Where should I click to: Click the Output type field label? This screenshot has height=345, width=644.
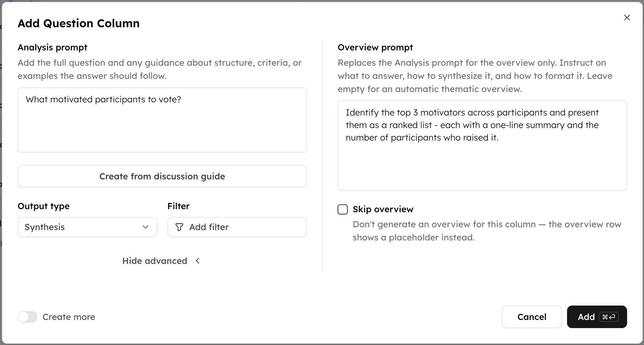(x=43, y=206)
